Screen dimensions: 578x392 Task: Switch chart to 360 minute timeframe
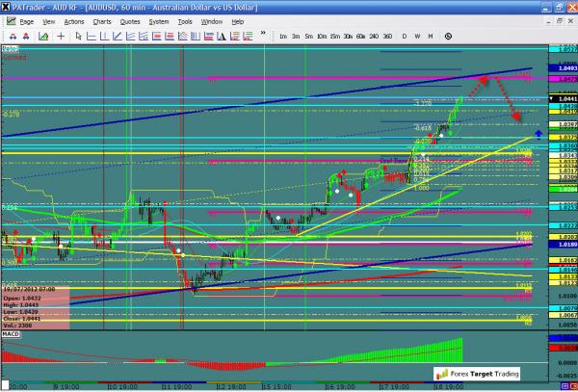coord(387,37)
